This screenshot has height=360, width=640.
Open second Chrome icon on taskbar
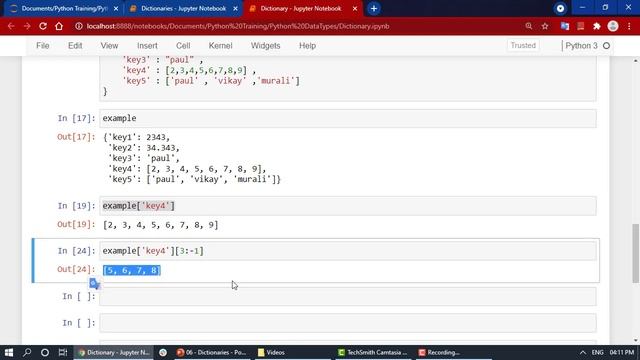163,352
